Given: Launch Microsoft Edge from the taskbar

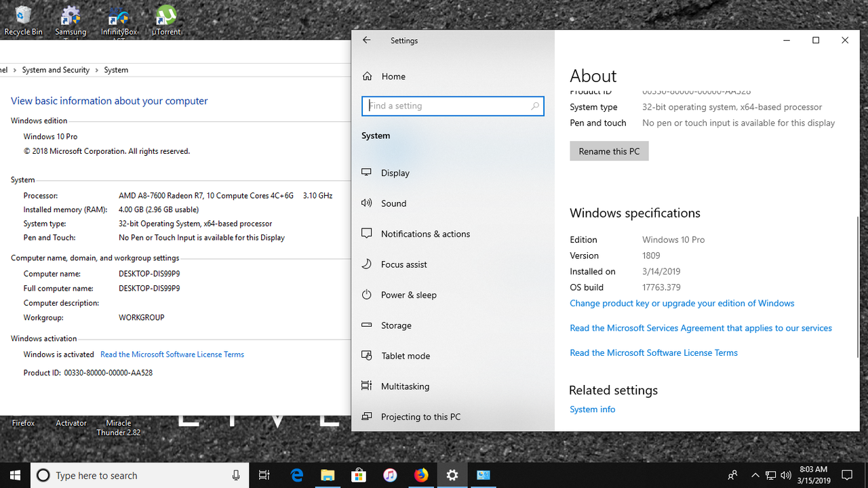Looking at the screenshot, I should click(x=297, y=475).
